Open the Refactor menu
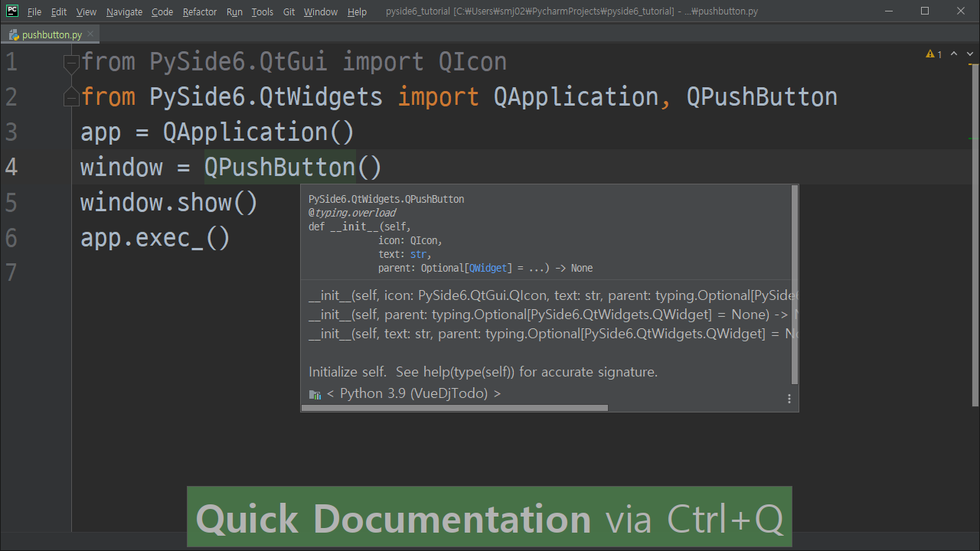 [200, 11]
